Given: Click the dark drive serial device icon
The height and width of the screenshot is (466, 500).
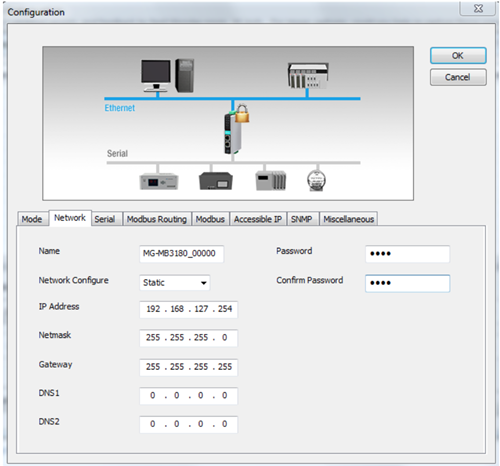Looking at the screenshot, I should 216,181.
